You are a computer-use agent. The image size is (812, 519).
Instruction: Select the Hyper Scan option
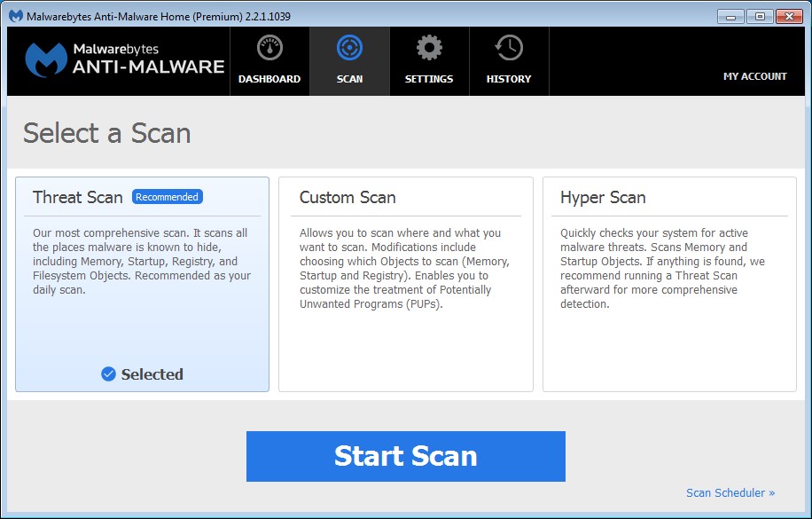(669, 284)
